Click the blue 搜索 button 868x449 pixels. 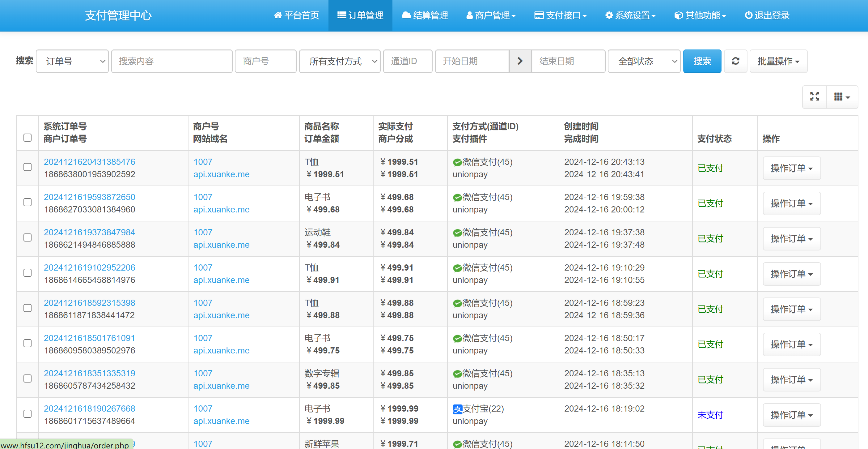point(702,61)
